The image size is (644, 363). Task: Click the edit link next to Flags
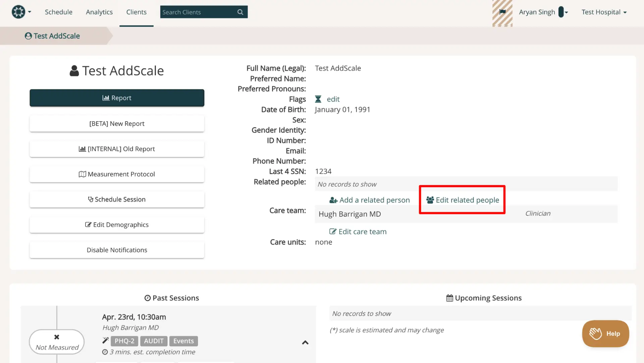click(333, 99)
